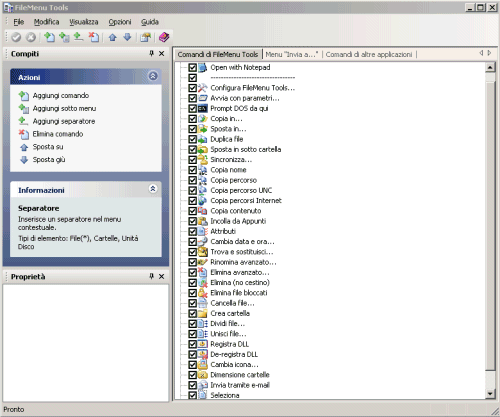
Task: Click the Open with Notepad icon
Action: point(203,68)
